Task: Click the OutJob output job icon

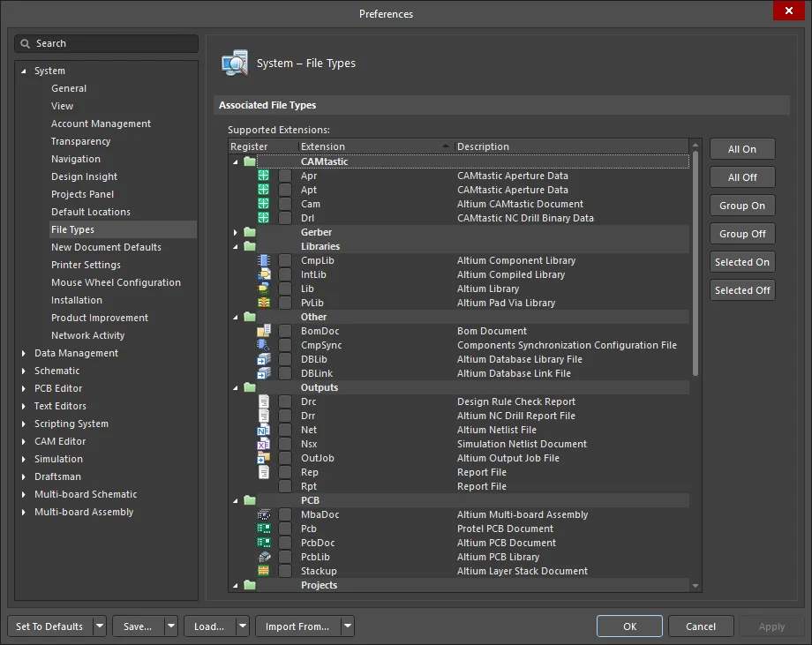Action: click(264, 458)
